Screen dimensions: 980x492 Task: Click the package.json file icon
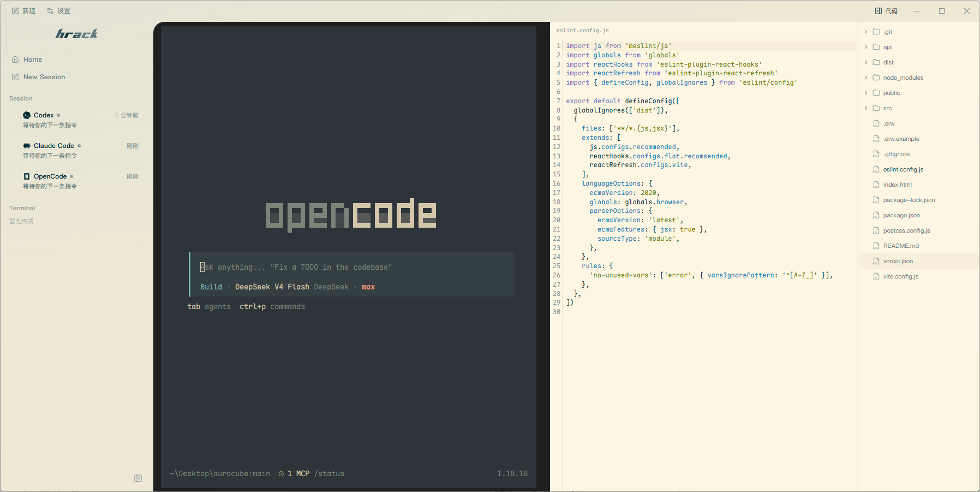tap(876, 215)
